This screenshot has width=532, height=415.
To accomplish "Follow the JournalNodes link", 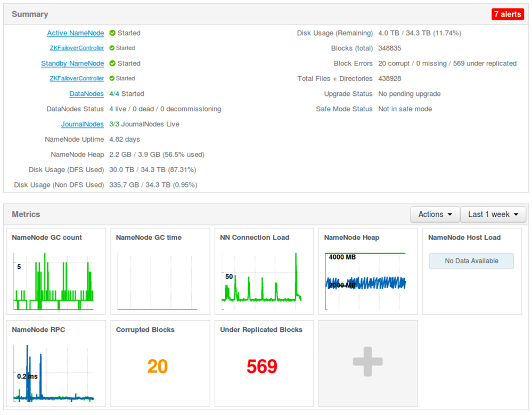I will [x=82, y=124].
